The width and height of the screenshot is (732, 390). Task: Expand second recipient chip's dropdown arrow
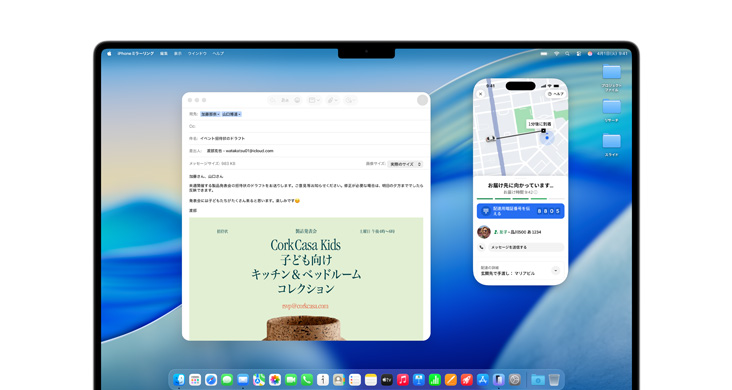[x=239, y=114]
